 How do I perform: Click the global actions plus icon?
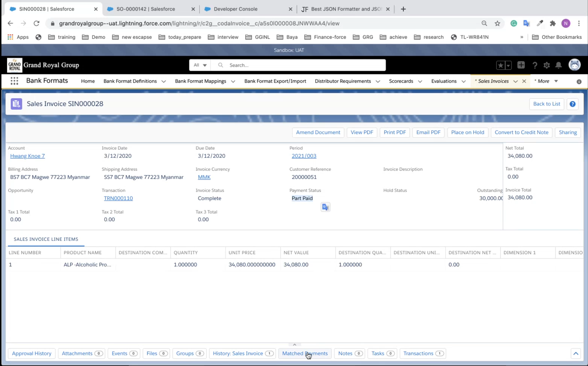(521, 65)
